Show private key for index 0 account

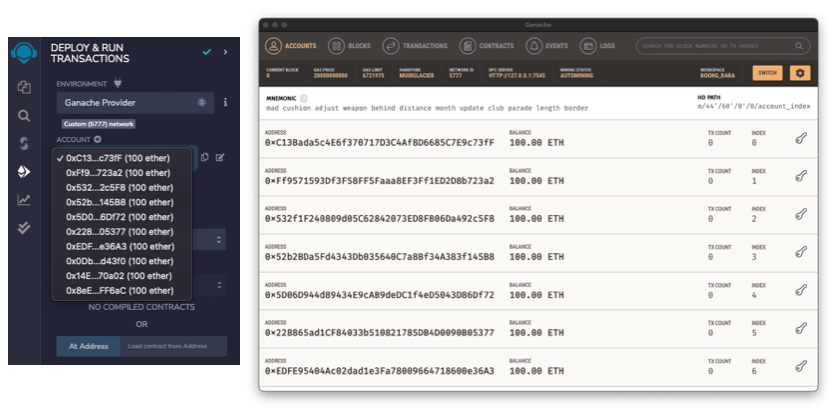click(801, 138)
